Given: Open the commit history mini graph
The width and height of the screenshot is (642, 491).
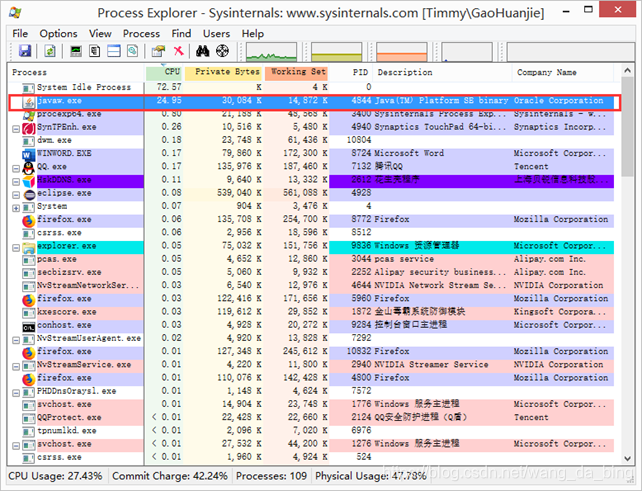Looking at the screenshot, I should (x=337, y=52).
